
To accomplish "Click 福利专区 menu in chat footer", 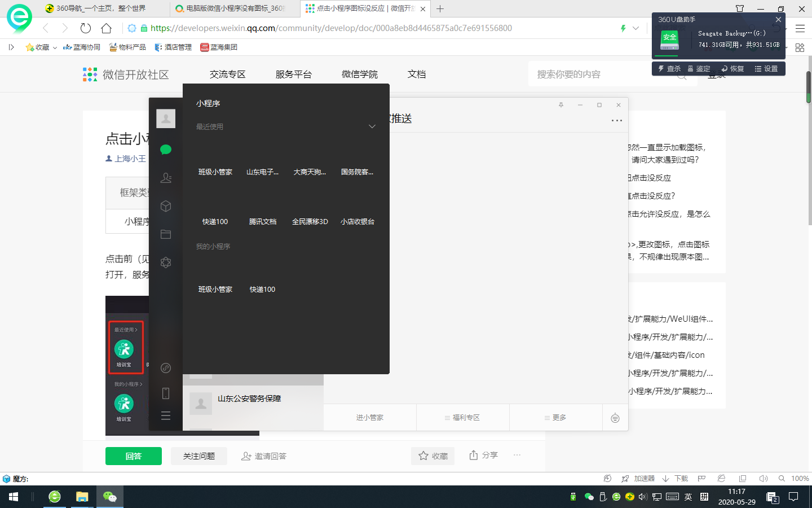I will (462, 418).
